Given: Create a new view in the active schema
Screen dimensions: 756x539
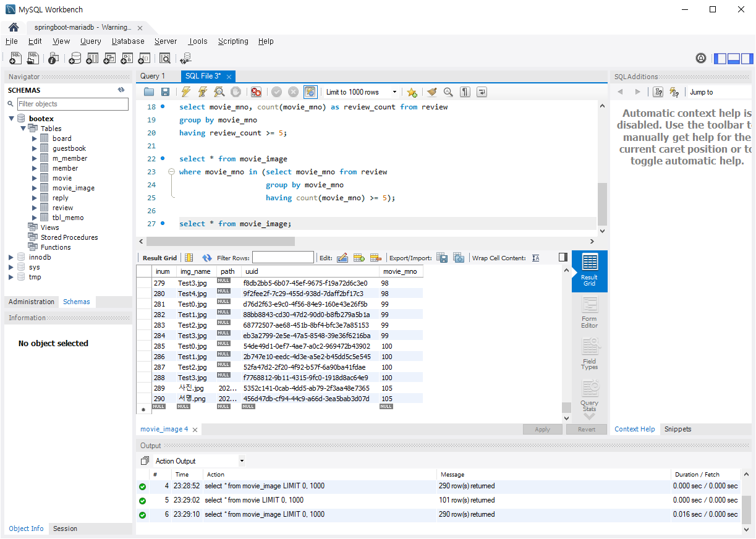Looking at the screenshot, I should pos(109,58).
